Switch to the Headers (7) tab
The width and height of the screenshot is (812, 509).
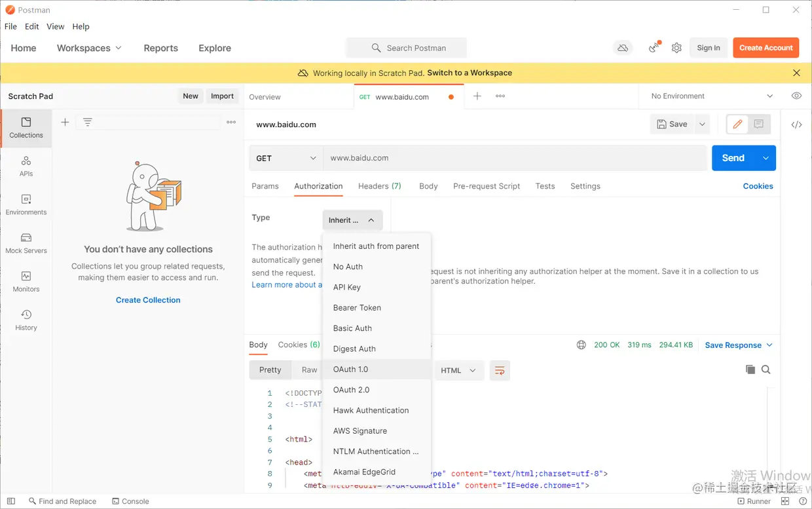click(x=380, y=186)
